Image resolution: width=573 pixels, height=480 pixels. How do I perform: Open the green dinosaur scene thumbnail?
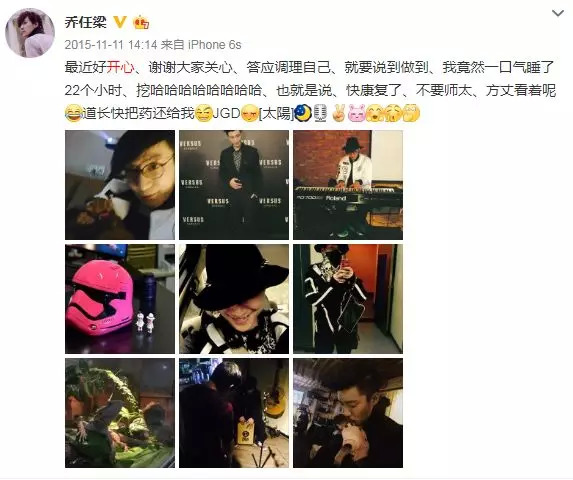(x=120, y=413)
